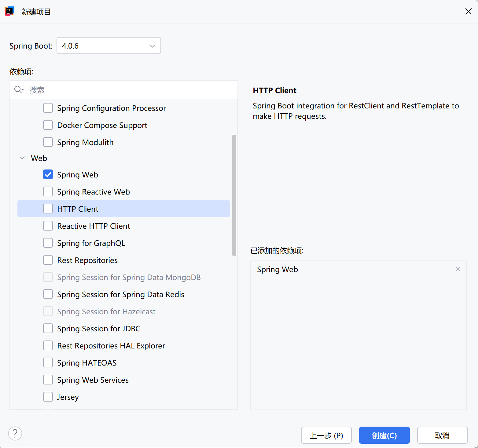
Task: Click the Web category label
Action: (39, 158)
